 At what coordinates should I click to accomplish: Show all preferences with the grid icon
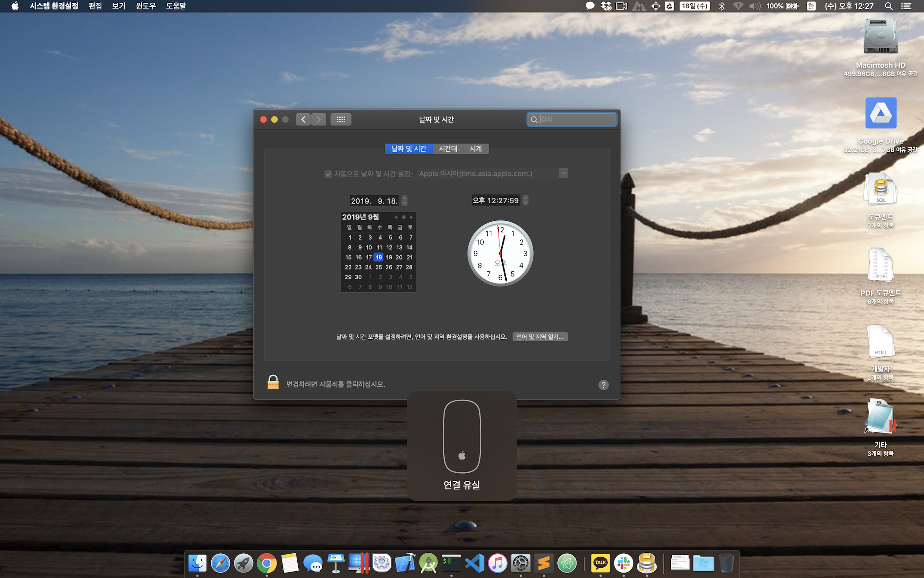pos(341,120)
